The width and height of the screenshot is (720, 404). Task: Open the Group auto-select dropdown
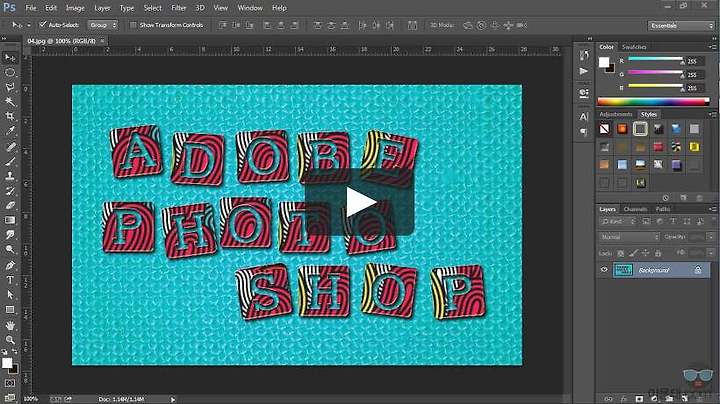103,25
